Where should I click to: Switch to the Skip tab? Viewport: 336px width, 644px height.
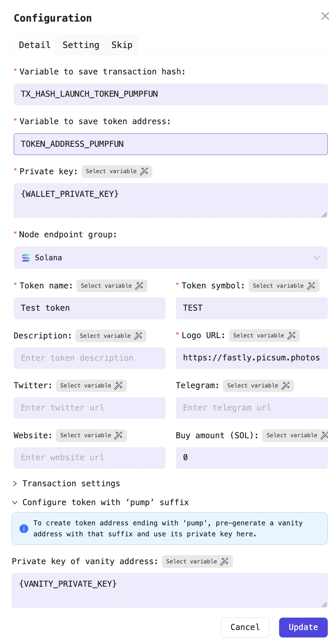coord(121,45)
